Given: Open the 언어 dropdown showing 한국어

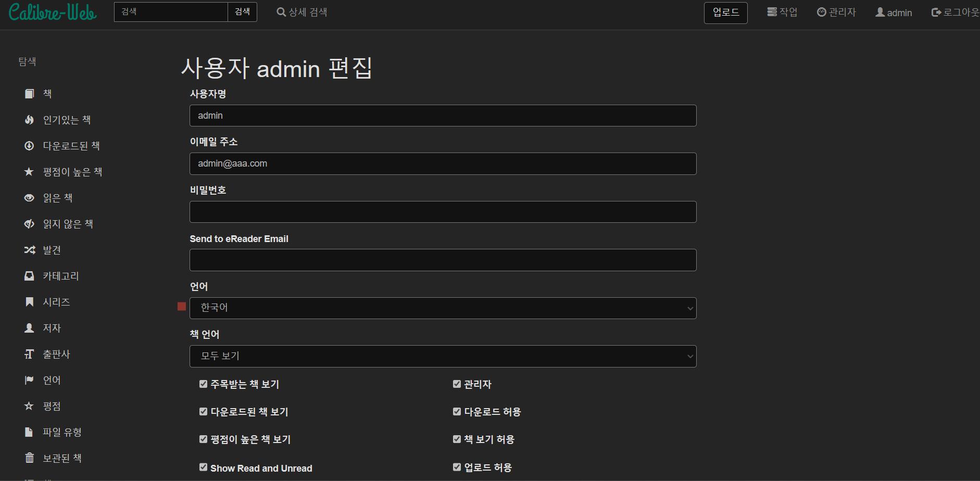Looking at the screenshot, I should [443, 308].
